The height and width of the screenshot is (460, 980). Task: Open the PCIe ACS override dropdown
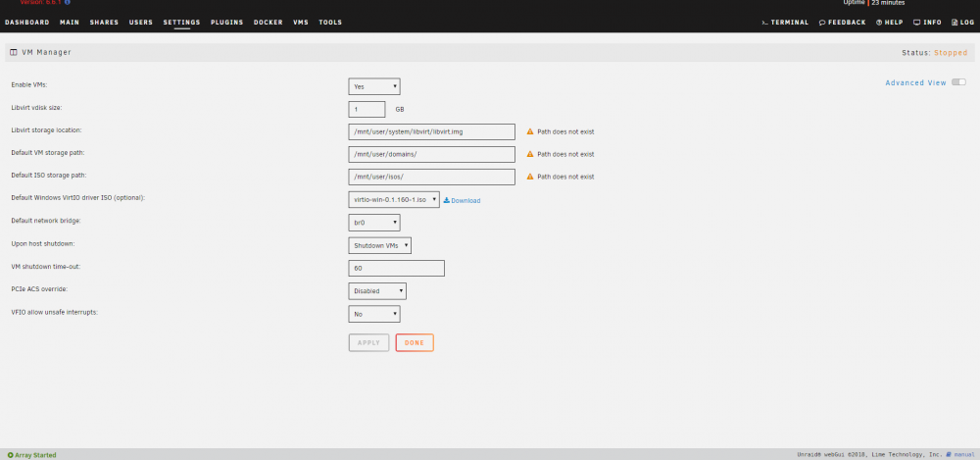click(x=377, y=291)
